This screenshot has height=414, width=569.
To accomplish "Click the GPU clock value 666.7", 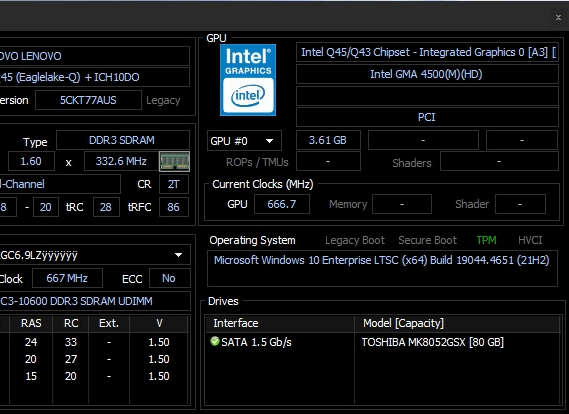I will click(x=282, y=204).
